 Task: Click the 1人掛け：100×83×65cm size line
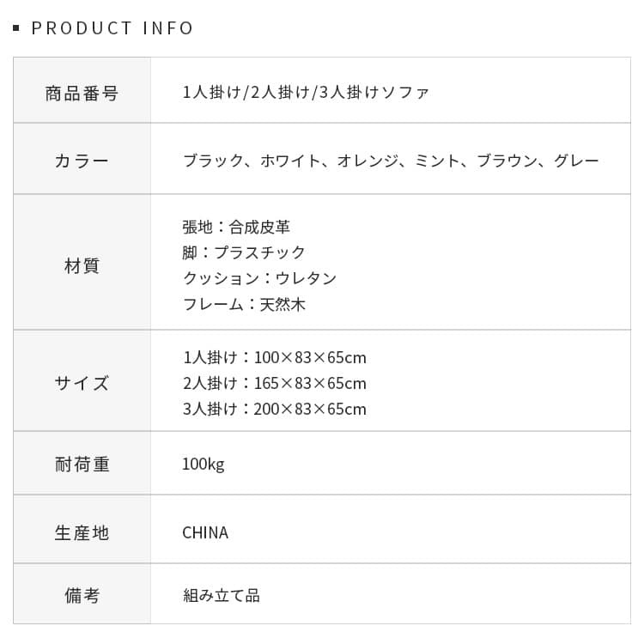pyautogui.click(x=274, y=357)
